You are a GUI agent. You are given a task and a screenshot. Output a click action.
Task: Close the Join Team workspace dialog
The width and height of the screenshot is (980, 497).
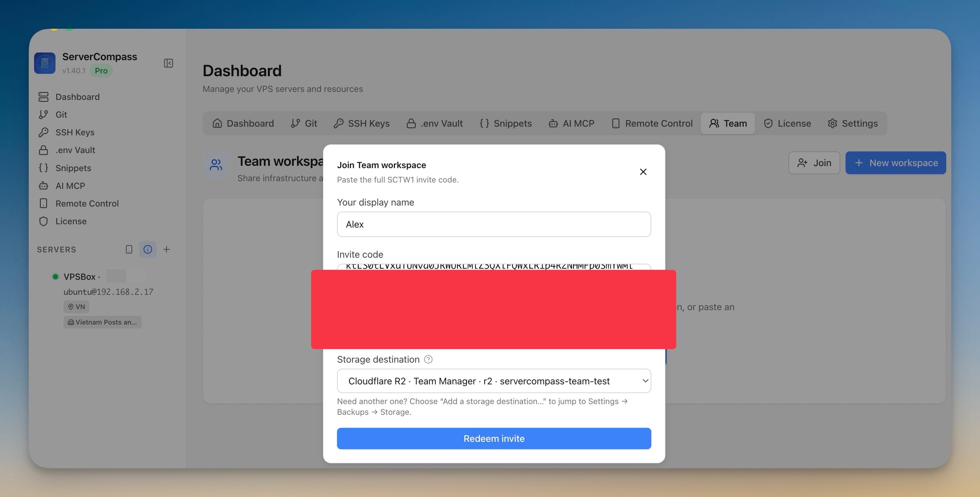click(x=643, y=172)
